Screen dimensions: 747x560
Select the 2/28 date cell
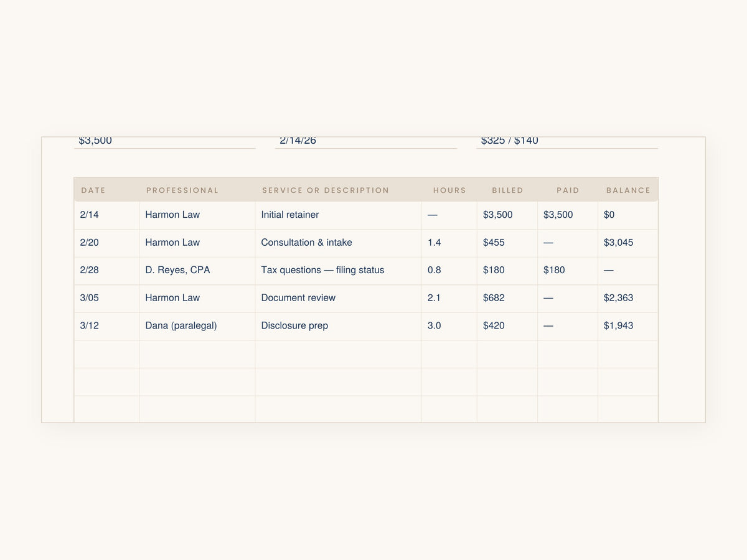pyautogui.click(x=106, y=271)
